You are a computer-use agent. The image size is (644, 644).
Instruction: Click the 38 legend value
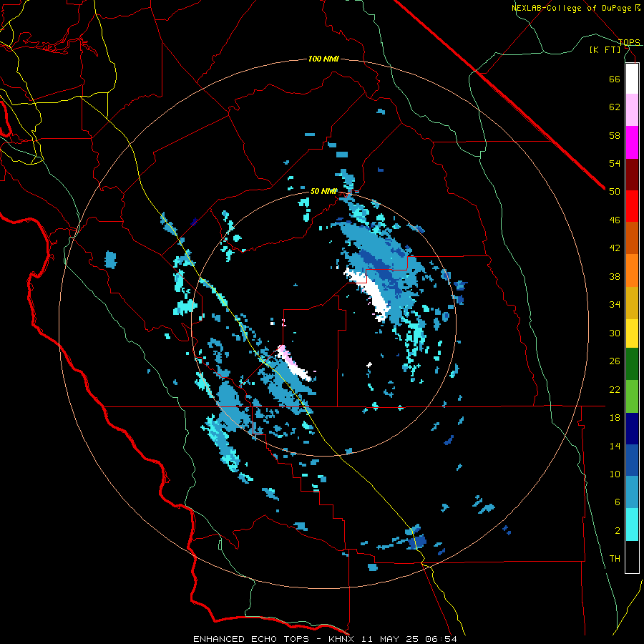point(615,276)
